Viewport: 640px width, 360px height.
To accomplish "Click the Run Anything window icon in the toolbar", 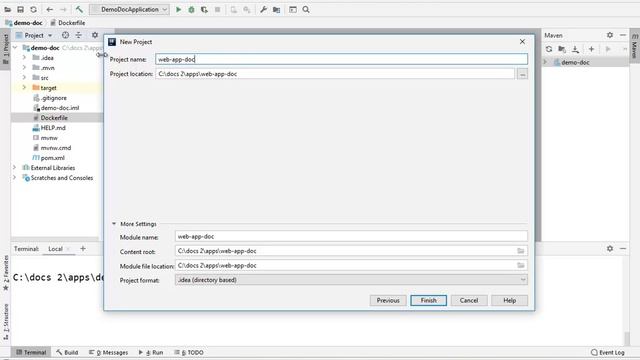I will 293,9.
